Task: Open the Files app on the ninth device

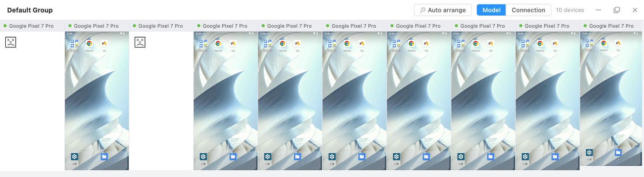Action: (555, 156)
